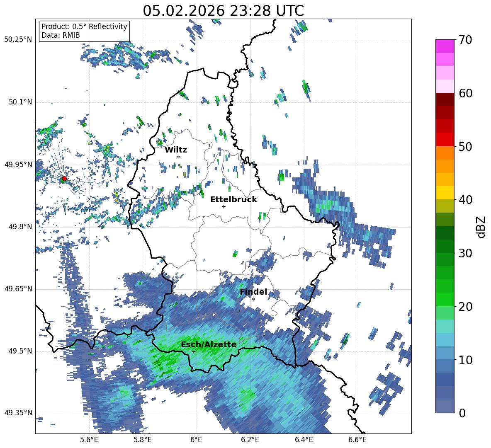The height and width of the screenshot is (448, 491).
Task: Click the Wiltz city label
Action: [x=176, y=150]
